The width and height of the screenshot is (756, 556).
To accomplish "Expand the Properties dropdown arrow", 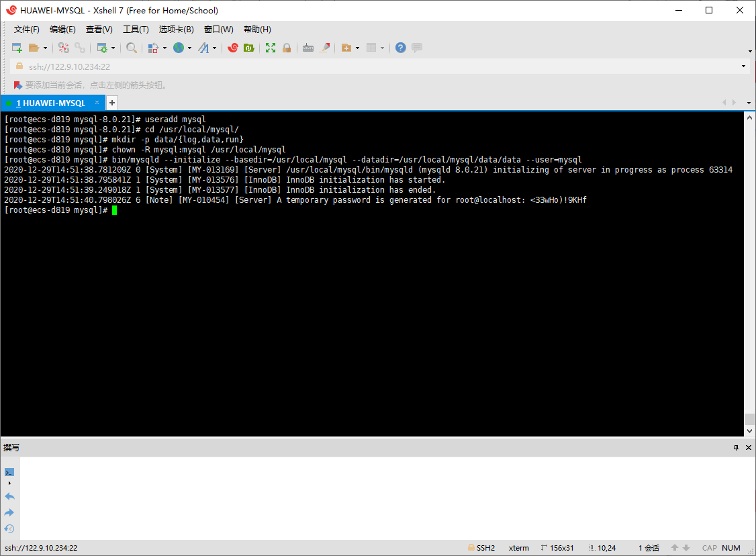I will pyautogui.click(x=113, y=48).
